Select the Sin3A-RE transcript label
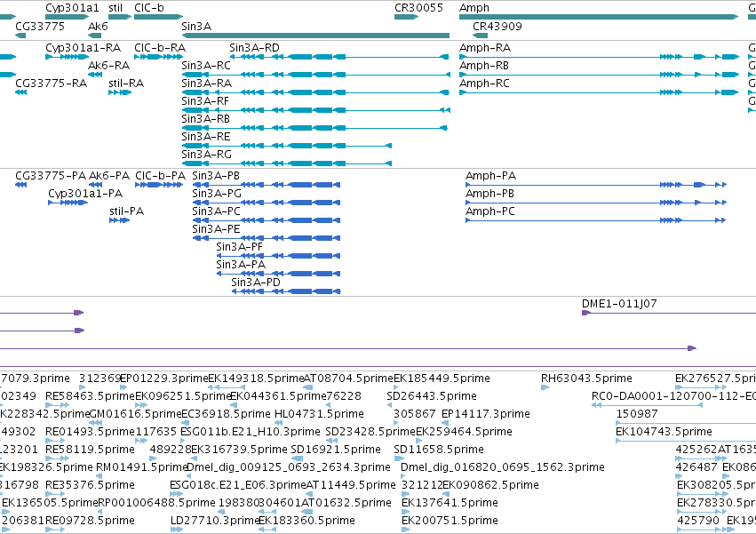The height and width of the screenshot is (534, 756). tap(206, 137)
